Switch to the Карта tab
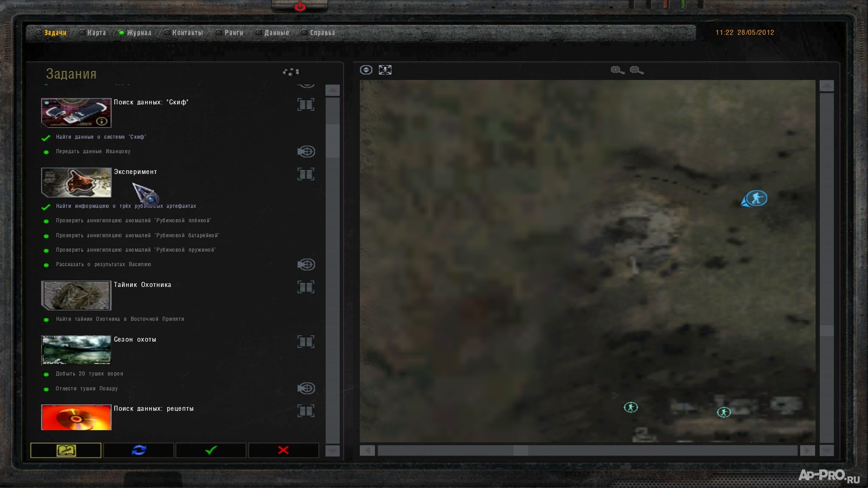Image resolution: width=868 pixels, height=488 pixels. 96,33
